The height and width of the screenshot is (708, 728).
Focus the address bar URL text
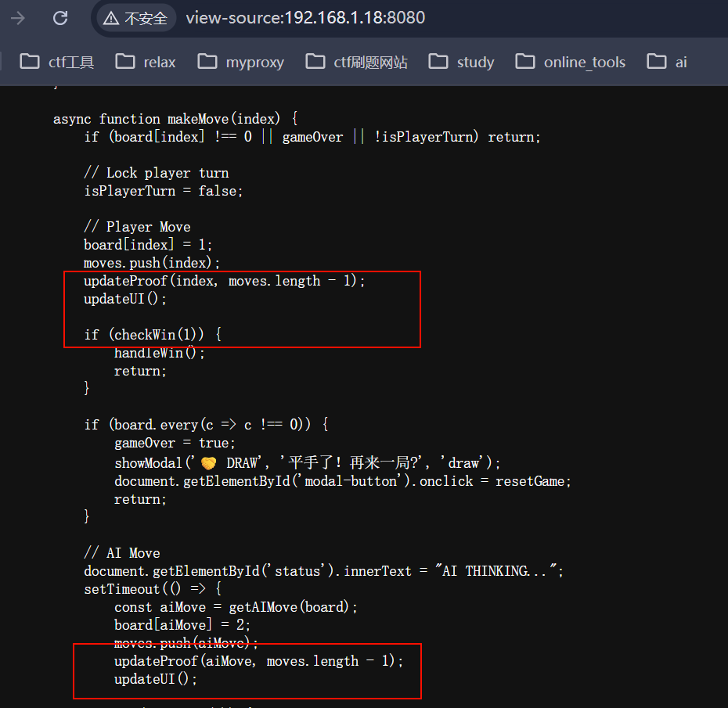[x=305, y=18]
